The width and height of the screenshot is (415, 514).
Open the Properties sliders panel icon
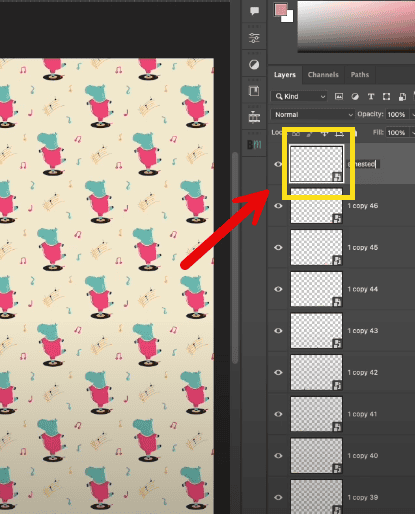coord(254,38)
